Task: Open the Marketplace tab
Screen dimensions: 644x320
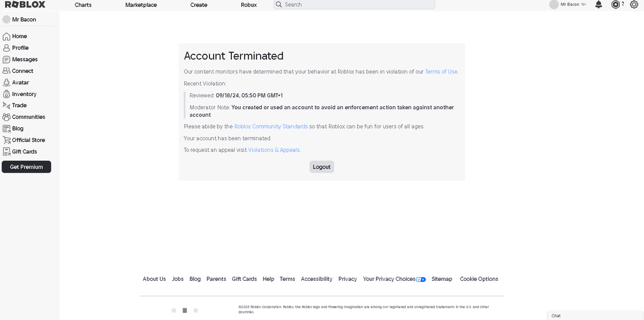Action: tap(141, 5)
